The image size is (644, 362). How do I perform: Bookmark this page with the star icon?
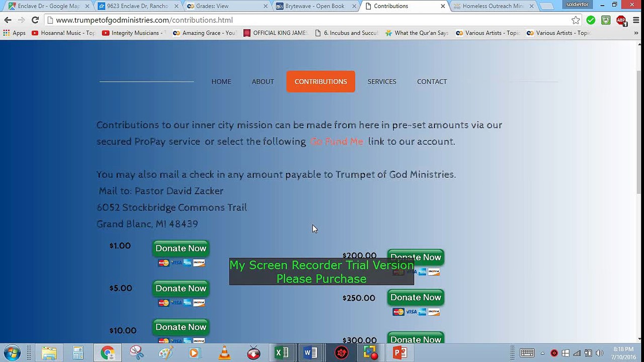point(576,20)
